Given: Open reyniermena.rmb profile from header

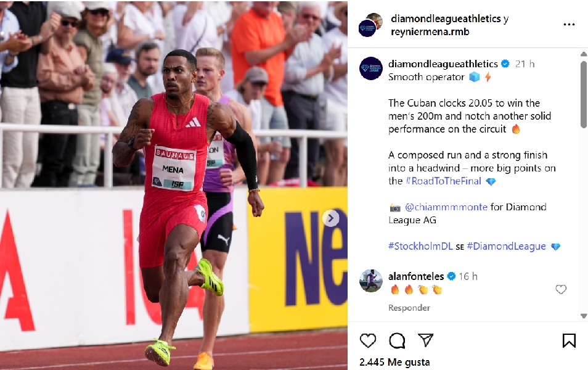Looking at the screenshot, I should coord(430,32).
